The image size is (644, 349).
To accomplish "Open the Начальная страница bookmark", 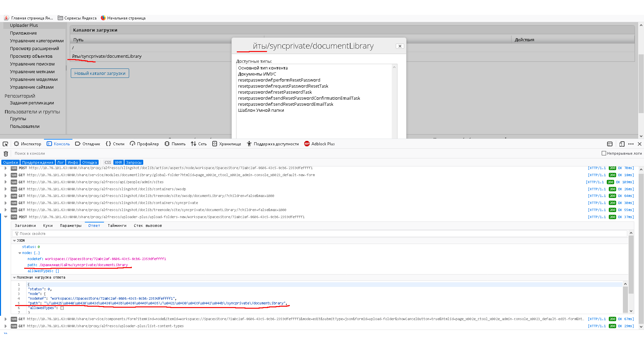I will click(123, 18).
